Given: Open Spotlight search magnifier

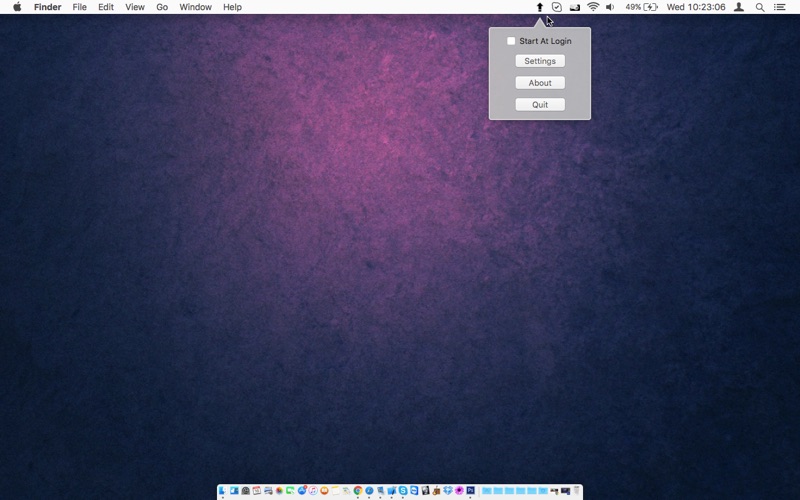Looking at the screenshot, I should [x=760, y=7].
